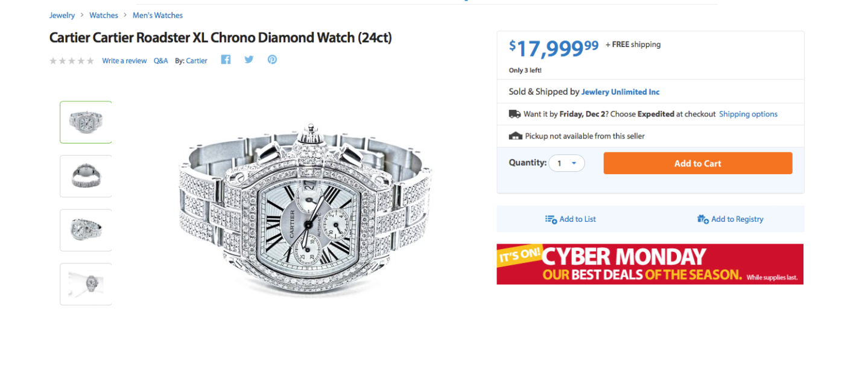
Task: Share product on Facebook icon
Action: 226,60
